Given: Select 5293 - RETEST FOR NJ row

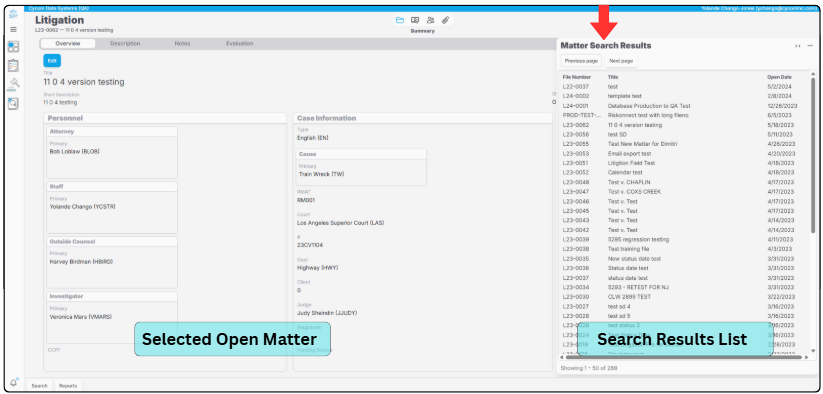Looking at the screenshot, I should pyautogui.click(x=685, y=287).
